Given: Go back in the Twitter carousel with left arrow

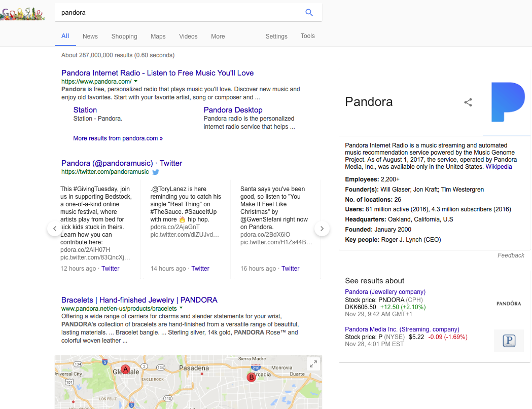Looking at the screenshot, I should pos(54,229).
